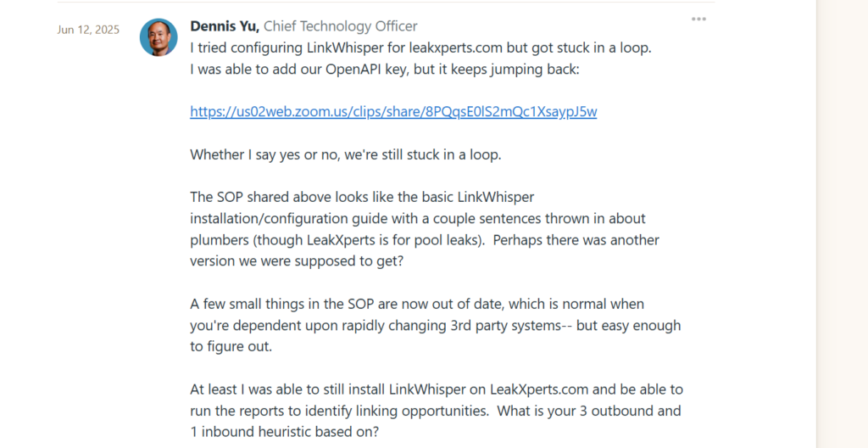Click the gray sidebar panel on the right
868x448 pixels.
click(x=841, y=224)
